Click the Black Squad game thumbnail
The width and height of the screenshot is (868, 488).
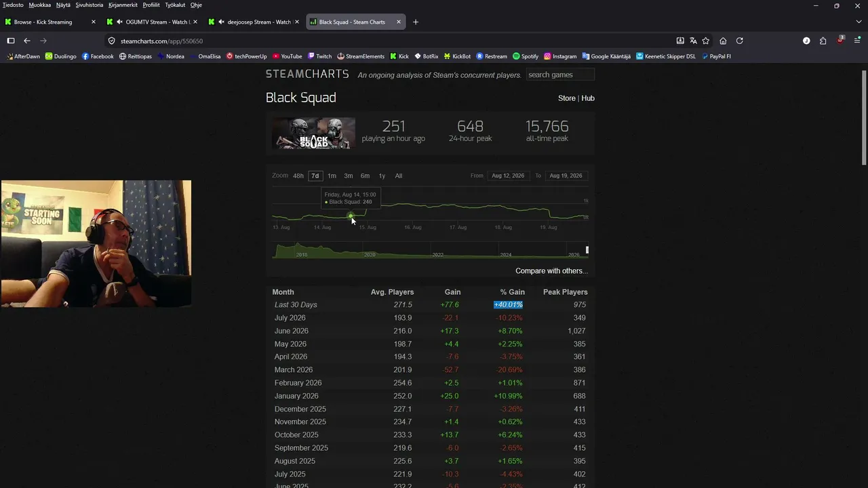click(x=314, y=133)
